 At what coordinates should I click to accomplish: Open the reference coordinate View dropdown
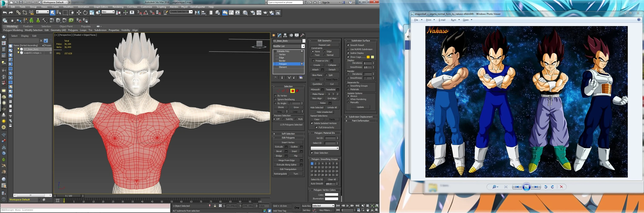coord(108,12)
